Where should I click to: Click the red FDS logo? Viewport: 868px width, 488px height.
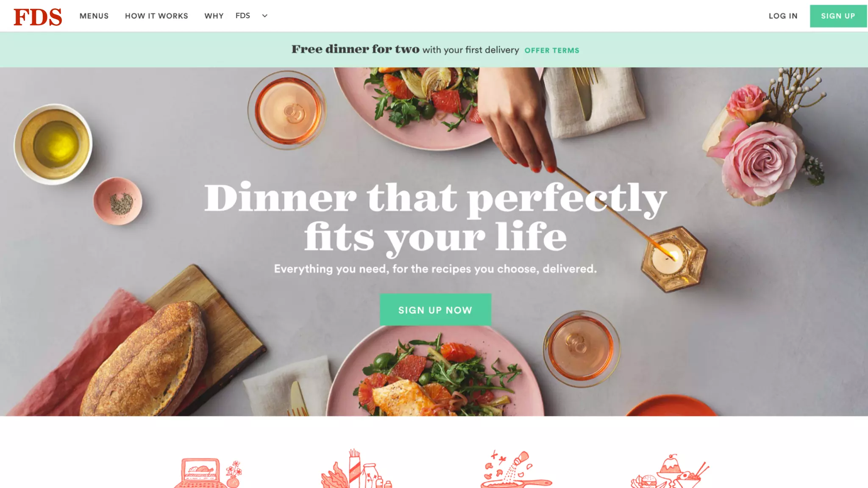[38, 17]
